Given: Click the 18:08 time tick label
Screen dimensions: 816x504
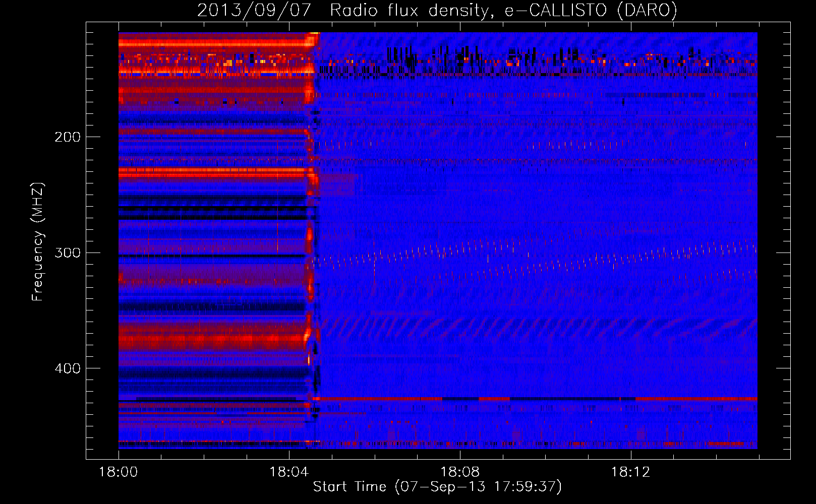Looking at the screenshot, I should click(x=460, y=472).
